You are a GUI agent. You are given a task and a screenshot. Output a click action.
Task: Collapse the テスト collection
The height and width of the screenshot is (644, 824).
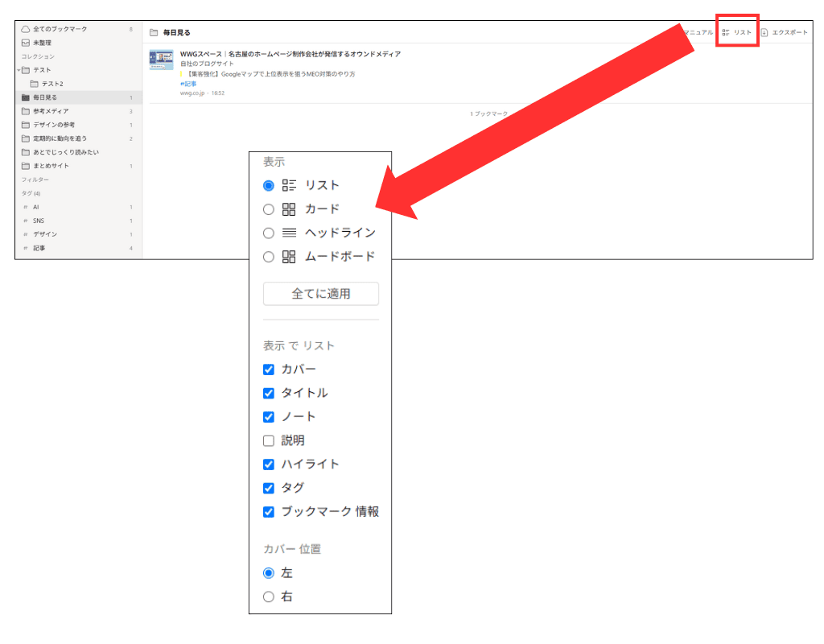pyautogui.click(x=18, y=69)
